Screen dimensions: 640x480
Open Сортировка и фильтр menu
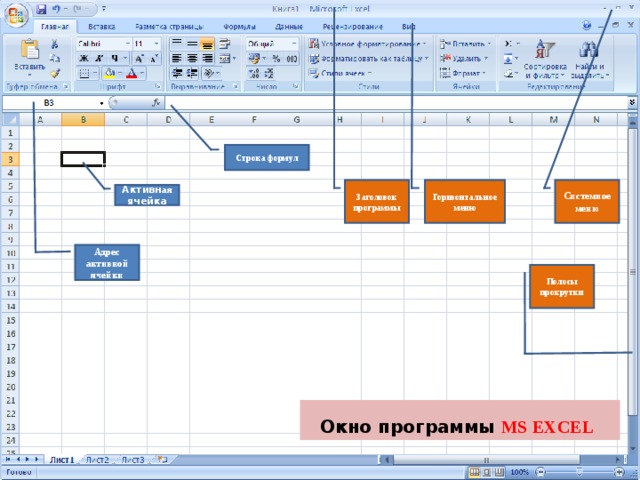(545, 60)
